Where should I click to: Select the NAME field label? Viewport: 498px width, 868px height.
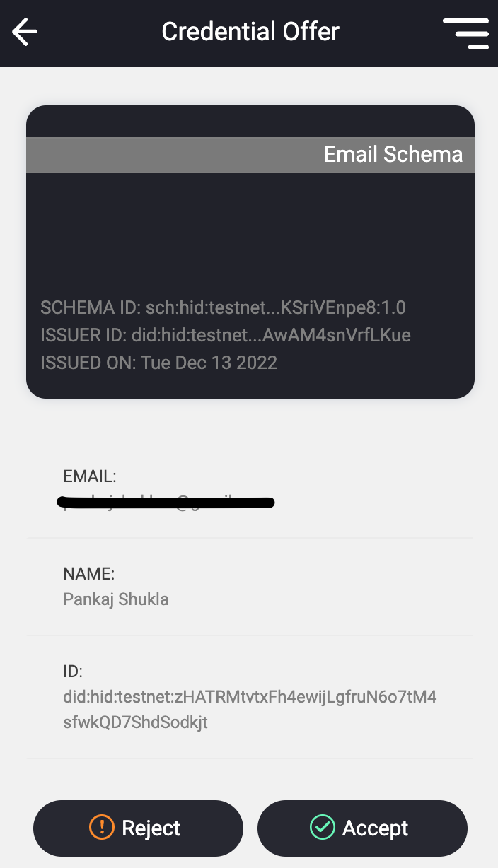[88, 573]
